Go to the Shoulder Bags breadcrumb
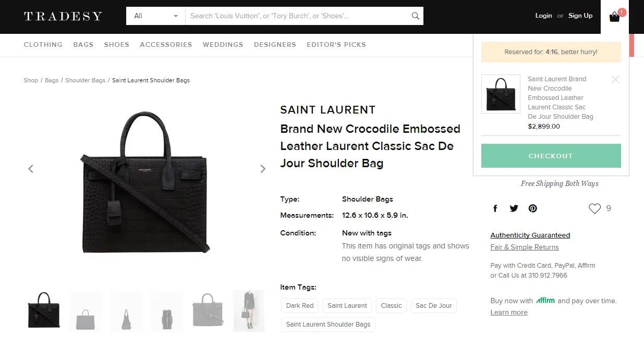The height and width of the screenshot is (337, 644). click(x=85, y=80)
